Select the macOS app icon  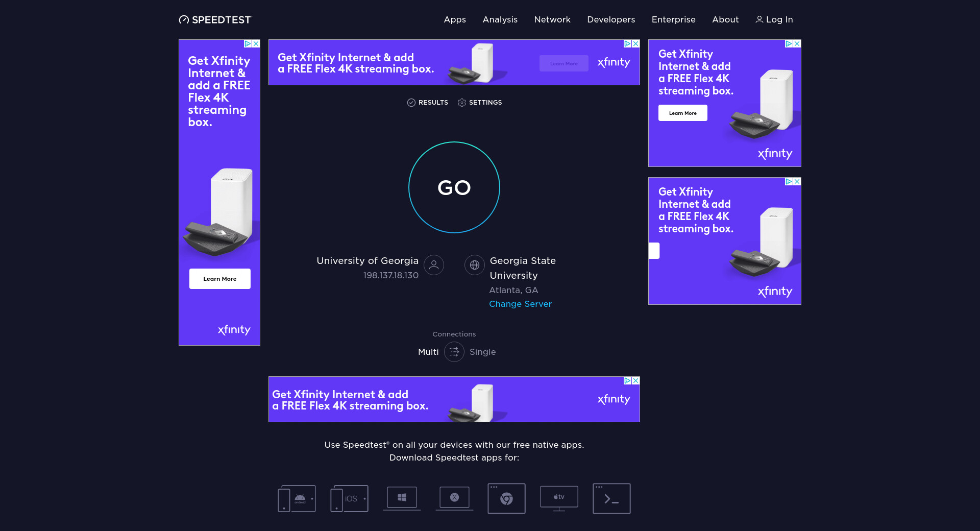point(454,498)
